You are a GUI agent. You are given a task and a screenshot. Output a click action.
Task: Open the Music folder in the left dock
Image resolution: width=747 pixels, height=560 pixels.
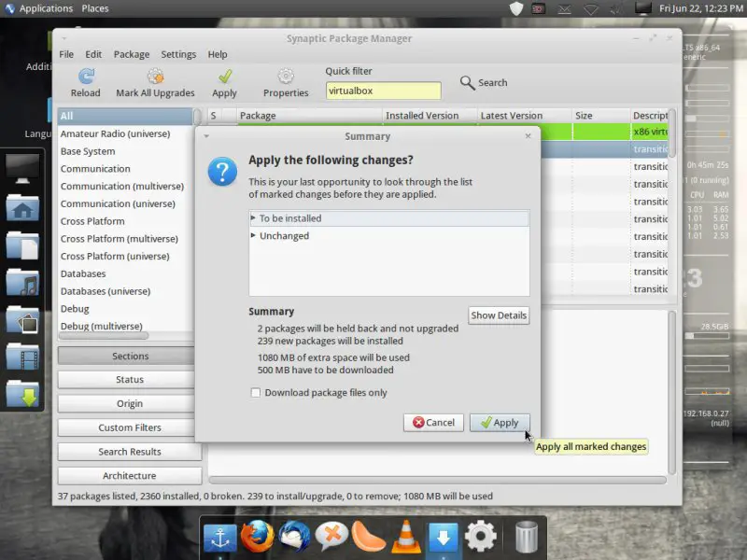point(22,283)
